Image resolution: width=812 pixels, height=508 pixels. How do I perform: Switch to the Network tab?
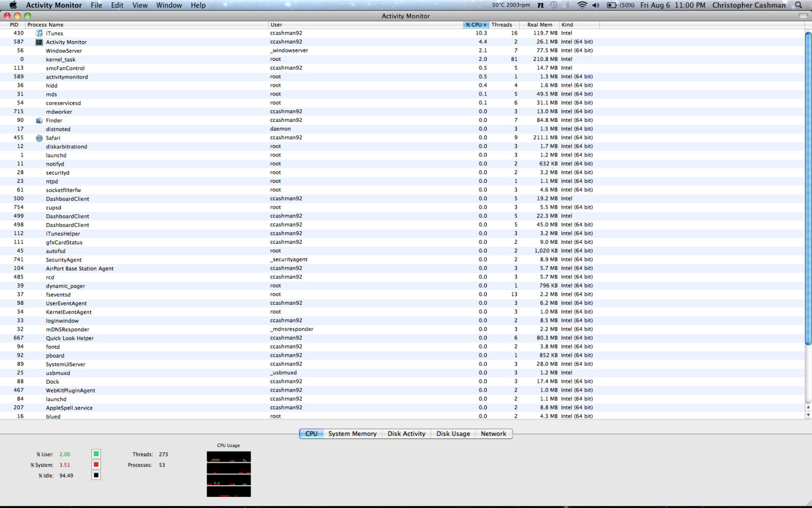click(x=493, y=434)
